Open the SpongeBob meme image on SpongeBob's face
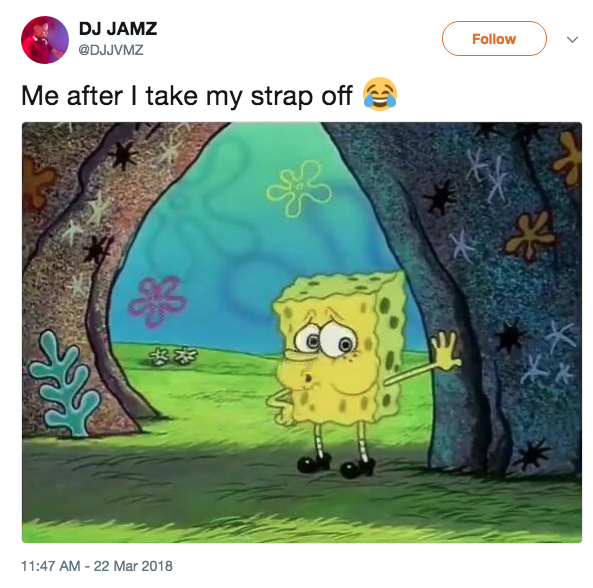The height and width of the screenshot is (588, 593). 328,348
